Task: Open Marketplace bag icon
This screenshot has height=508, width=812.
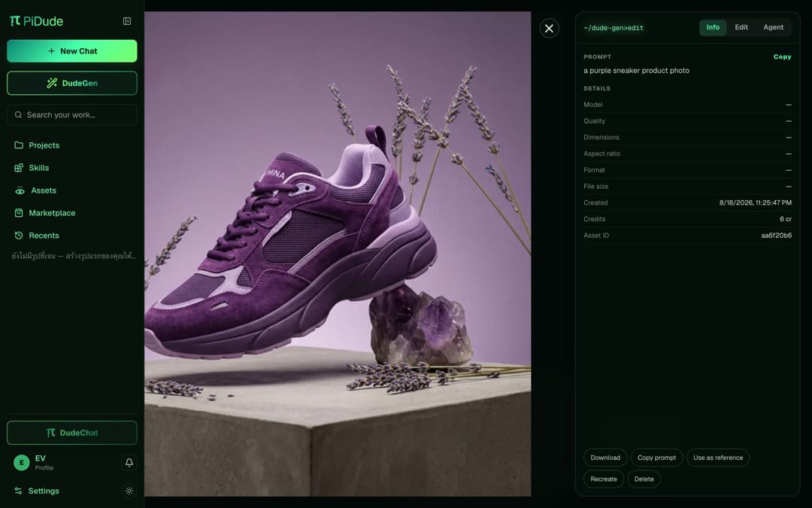Action: [19, 213]
